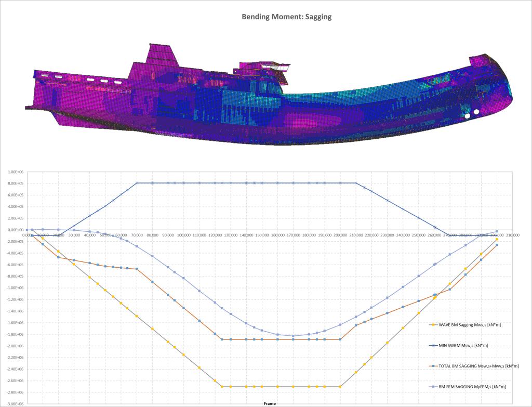This screenshot has width=532, height=407.
Task: Click the ship's funnel in the model
Action: coord(163,55)
